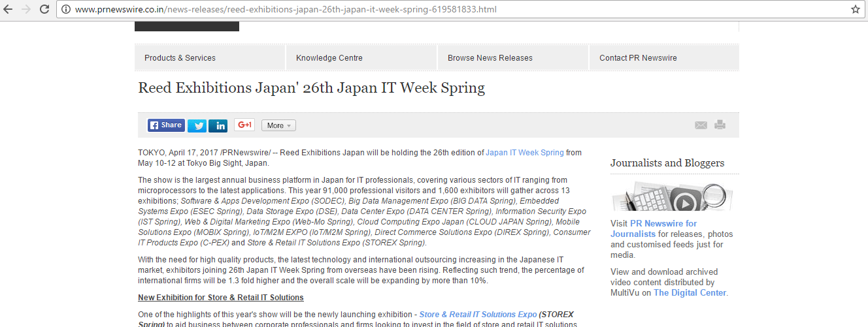This screenshot has height=327, width=868.
Task: Follow the Japan IT Week Spring link
Action: pyautogui.click(x=524, y=153)
